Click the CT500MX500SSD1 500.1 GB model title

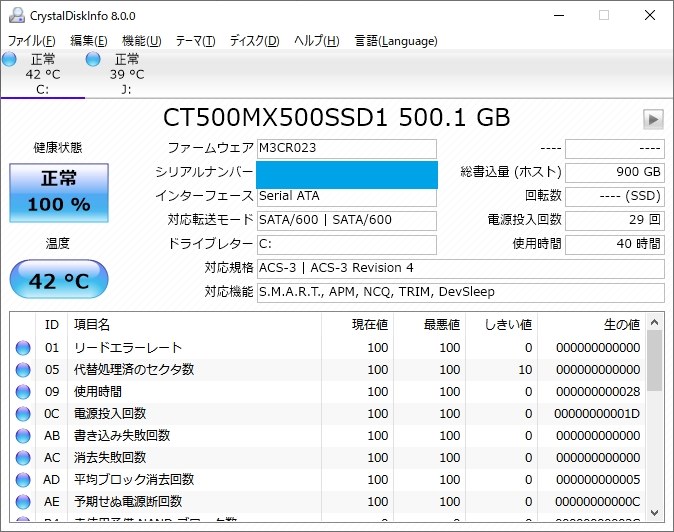[337, 117]
